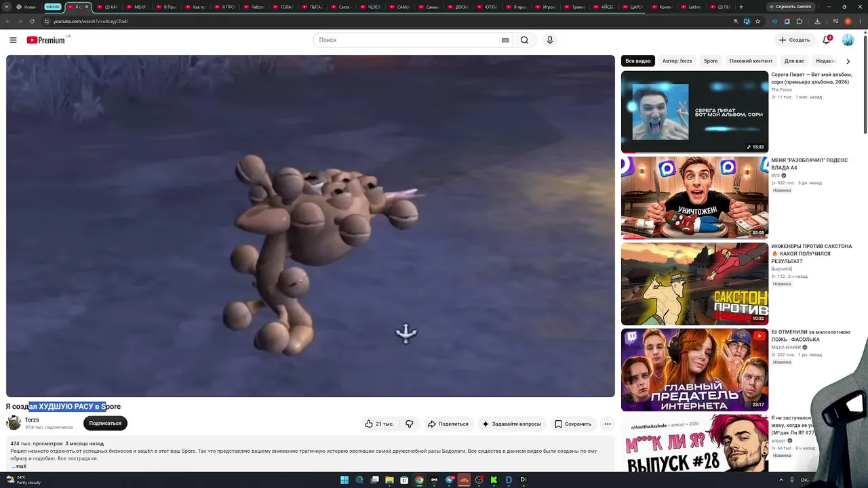Open 'Серега Пират — Вот мой альбом' thumbnail
This screenshot has width=868, height=488.
[694, 112]
